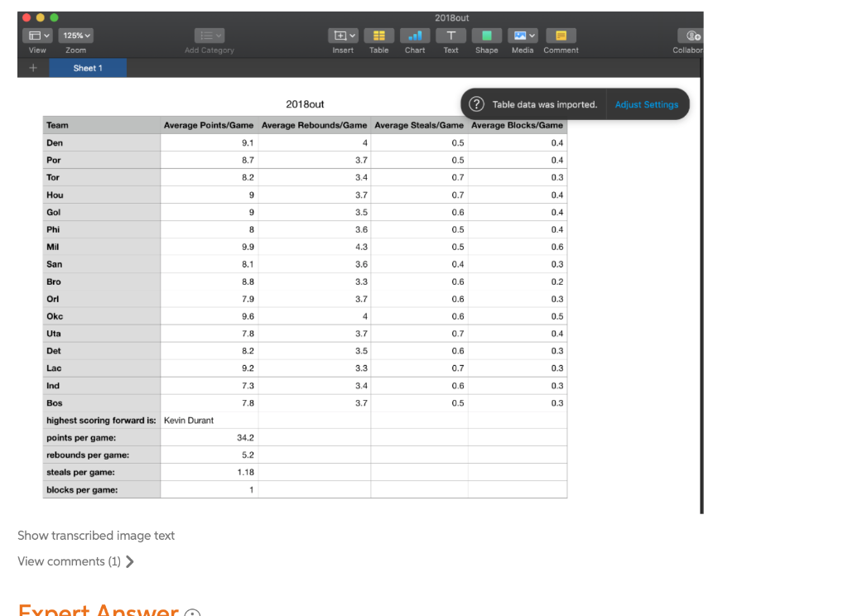The width and height of the screenshot is (848, 616).
Task: Open the View options dropdown
Action: 37,36
